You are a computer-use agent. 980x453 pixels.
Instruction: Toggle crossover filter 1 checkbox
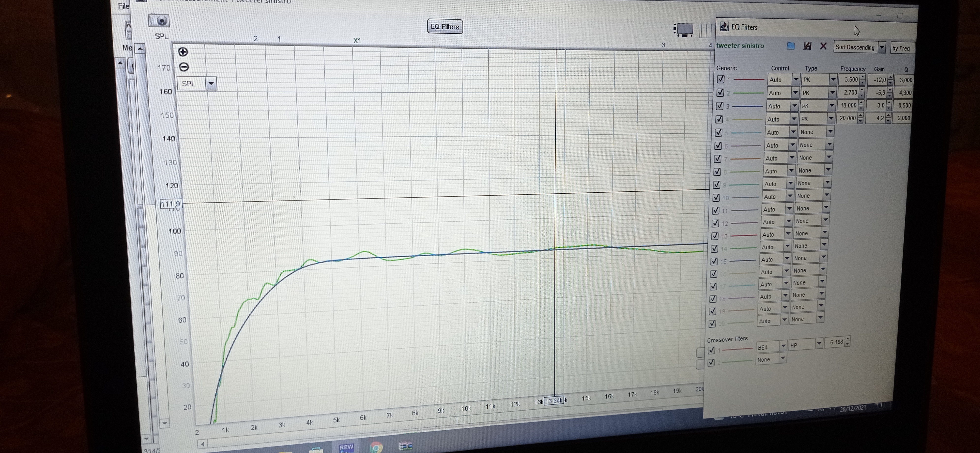(x=711, y=350)
